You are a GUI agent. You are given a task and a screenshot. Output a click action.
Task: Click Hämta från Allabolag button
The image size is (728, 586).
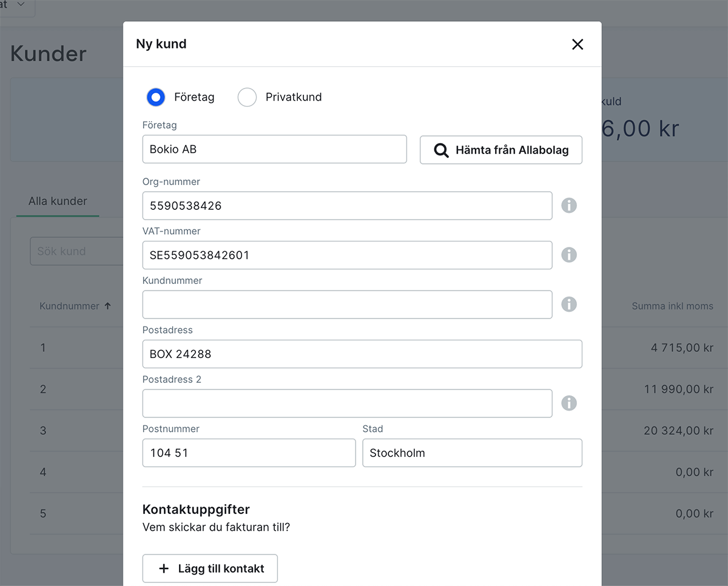[x=500, y=150]
